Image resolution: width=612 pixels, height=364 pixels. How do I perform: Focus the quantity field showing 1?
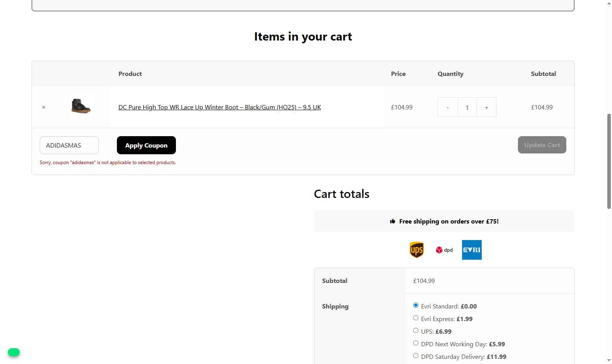tap(467, 107)
